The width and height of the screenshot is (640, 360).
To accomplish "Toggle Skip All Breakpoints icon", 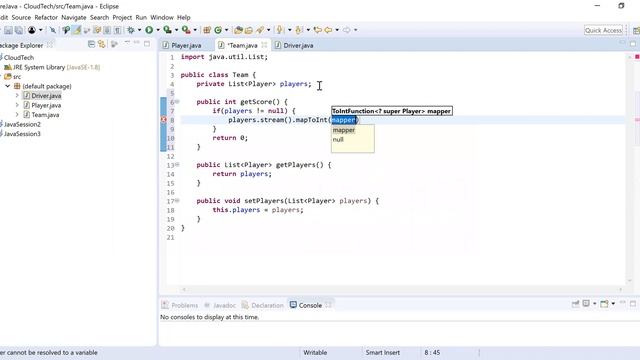I will point(53,30).
